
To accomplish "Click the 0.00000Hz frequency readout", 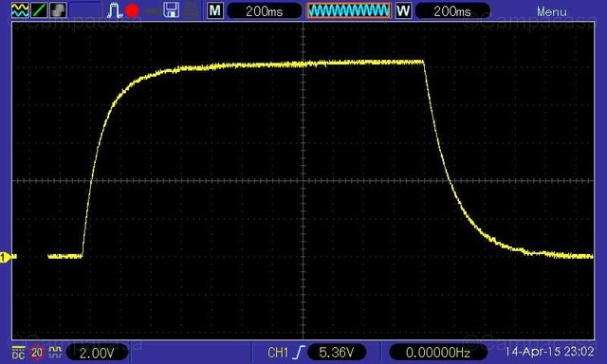I will [x=438, y=353].
